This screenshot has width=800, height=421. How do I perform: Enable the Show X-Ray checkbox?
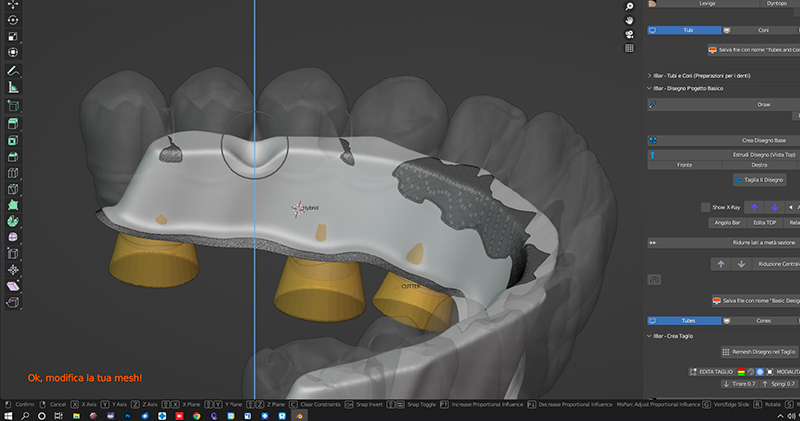706,207
